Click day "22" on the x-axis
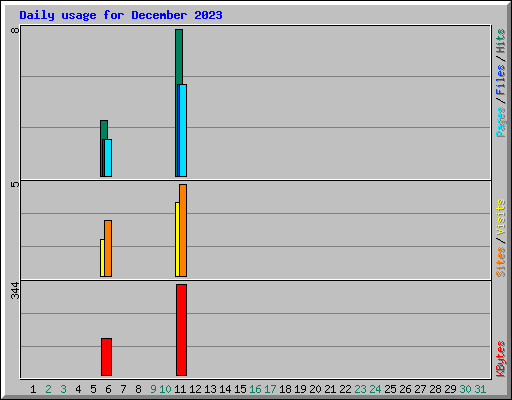Image resolution: width=512 pixels, height=400 pixels. (345, 389)
